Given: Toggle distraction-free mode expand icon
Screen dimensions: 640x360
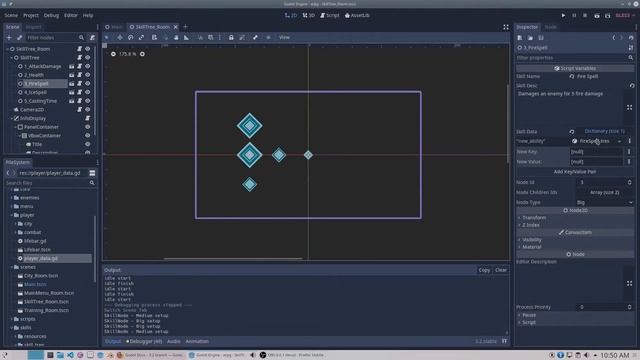Looking at the screenshot, I should (x=506, y=27).
